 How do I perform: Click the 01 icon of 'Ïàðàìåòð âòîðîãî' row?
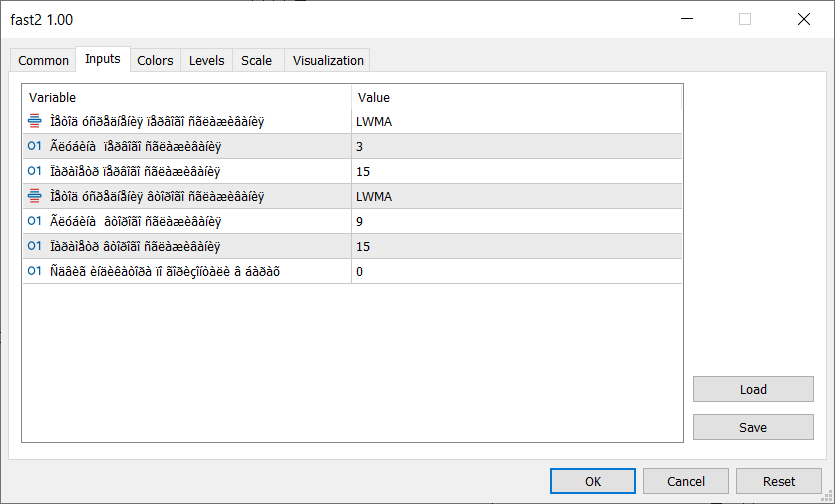point(35,246)
